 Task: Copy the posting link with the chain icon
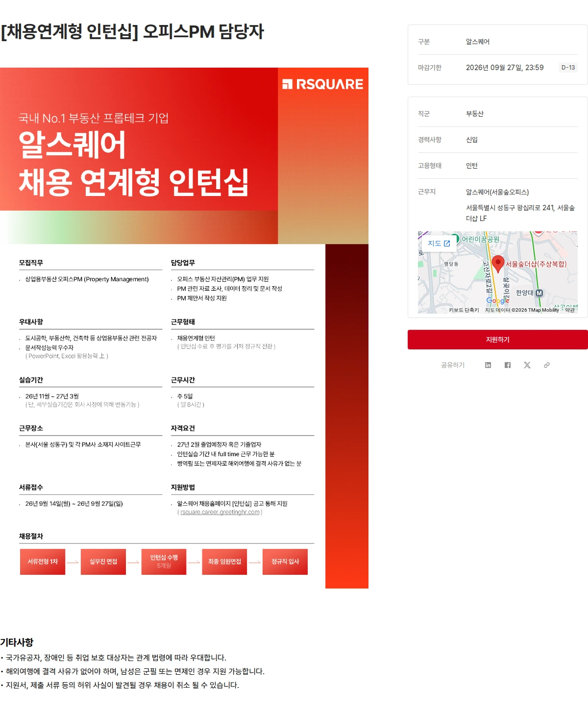547,365
